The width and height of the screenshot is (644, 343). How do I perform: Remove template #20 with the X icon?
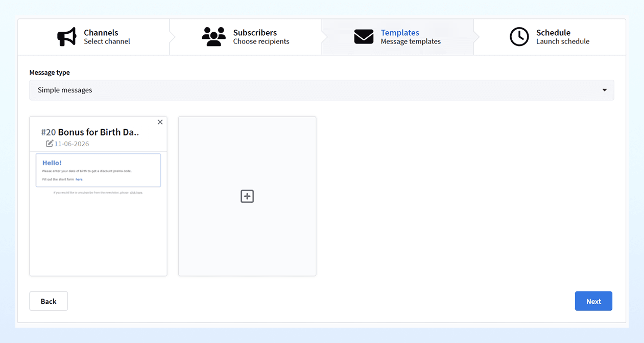(160, 122)
